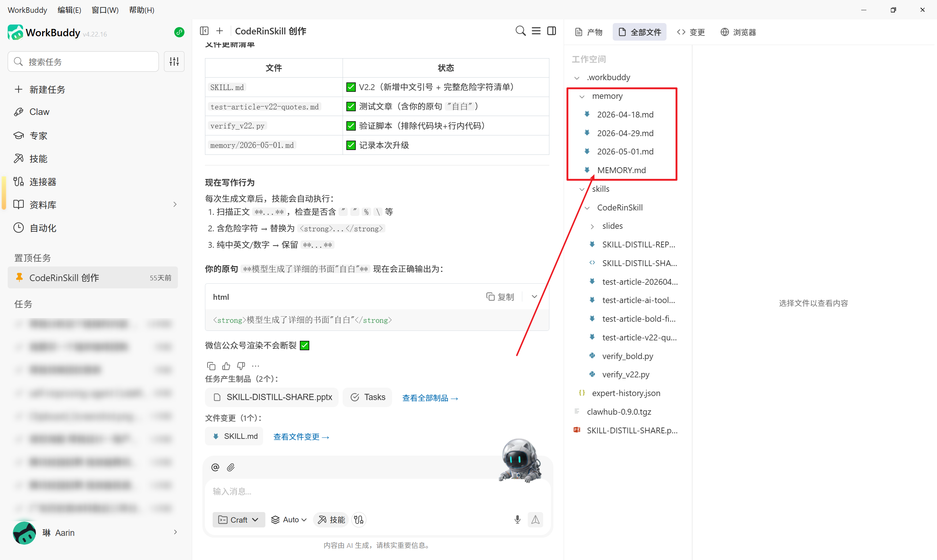Expand the slides folder
This screenshot has width=937, height=560.
pos(592,226)
